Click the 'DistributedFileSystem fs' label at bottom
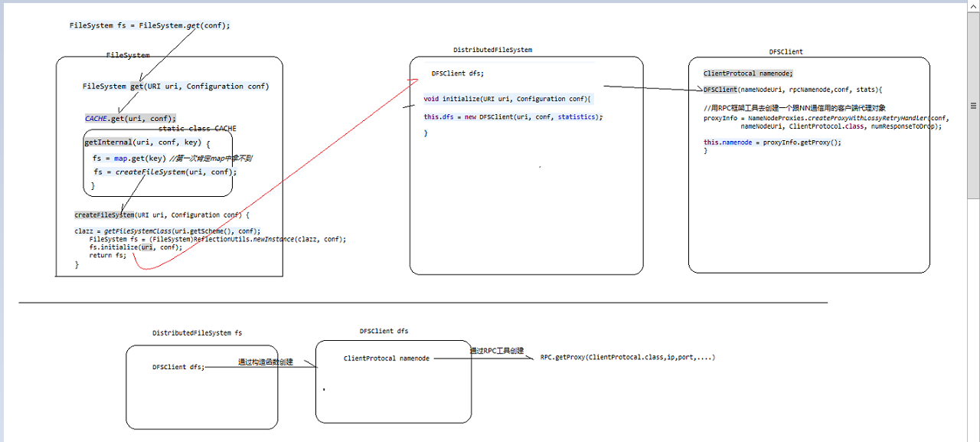 [x=198, y=333]
